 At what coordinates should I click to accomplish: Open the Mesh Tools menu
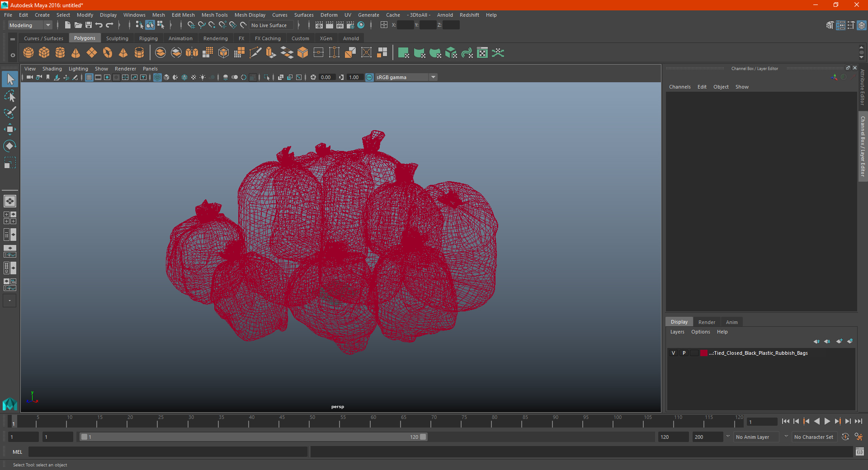tap(214, 15)
